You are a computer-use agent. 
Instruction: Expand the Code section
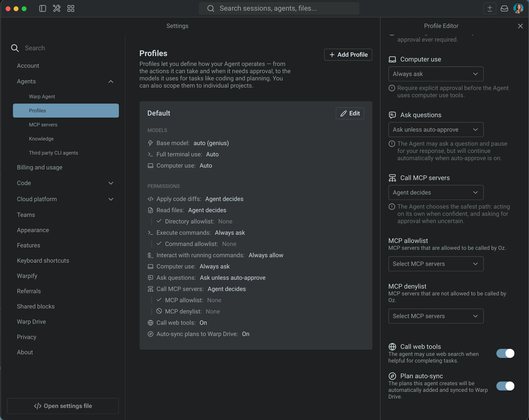pyautogui.click(x=111, y=183)
